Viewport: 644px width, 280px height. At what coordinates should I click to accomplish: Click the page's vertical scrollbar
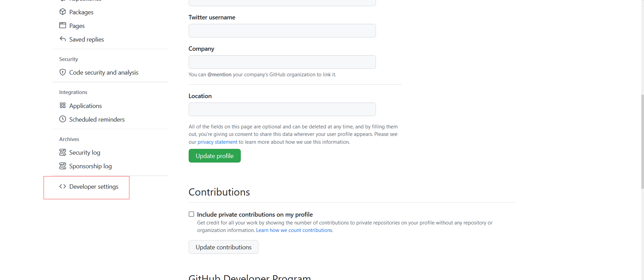[642, 141]
